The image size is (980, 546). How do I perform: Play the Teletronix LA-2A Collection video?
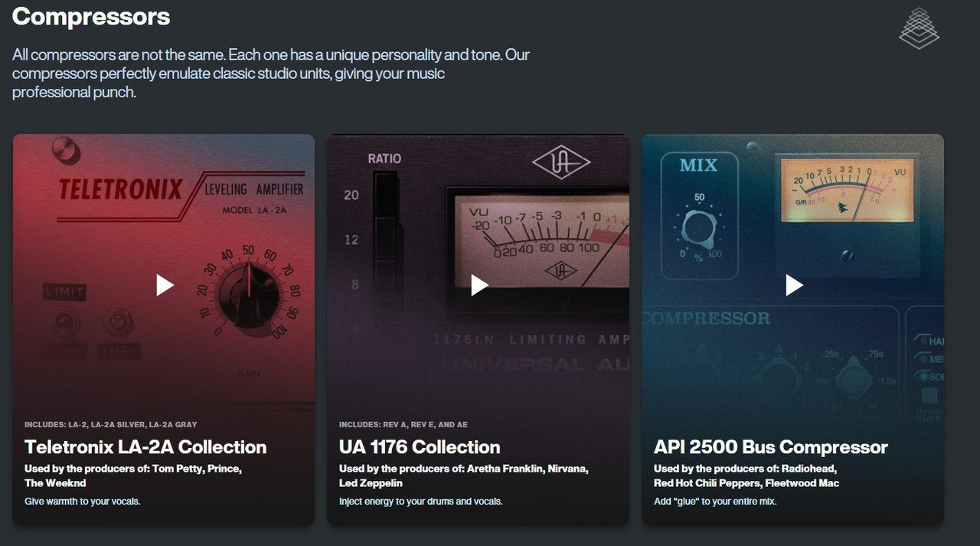coord(165,285)
